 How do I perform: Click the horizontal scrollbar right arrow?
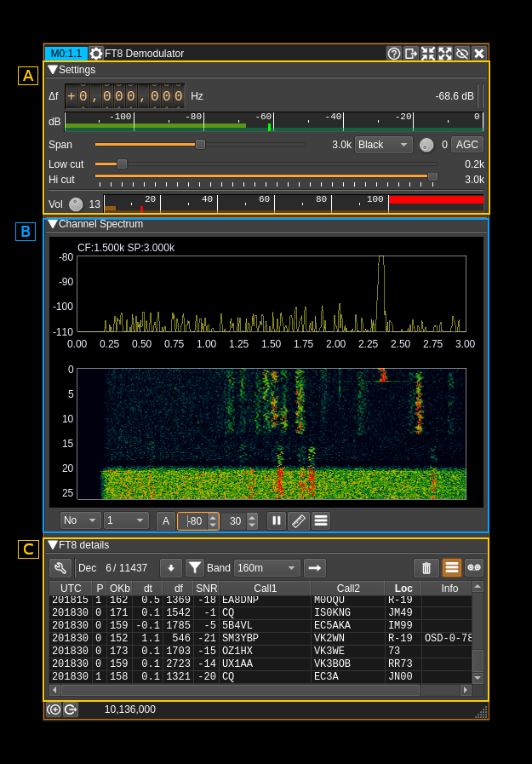tap(466, 690)
